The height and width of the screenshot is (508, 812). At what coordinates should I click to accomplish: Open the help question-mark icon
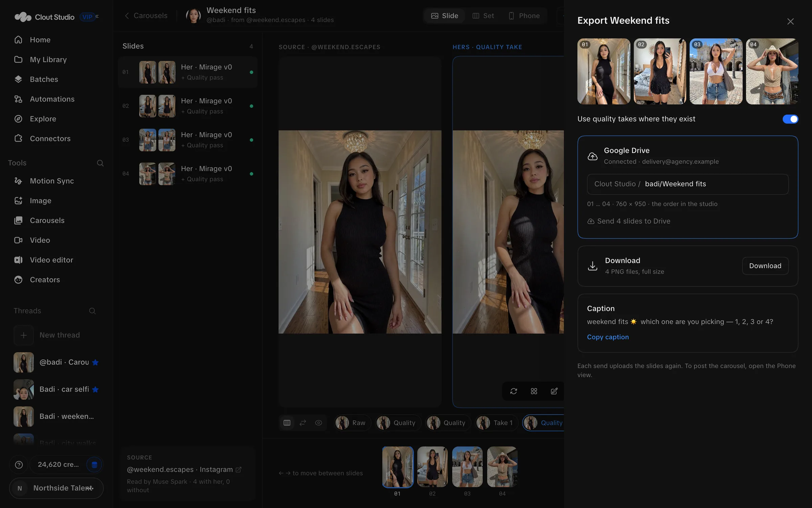19,465
